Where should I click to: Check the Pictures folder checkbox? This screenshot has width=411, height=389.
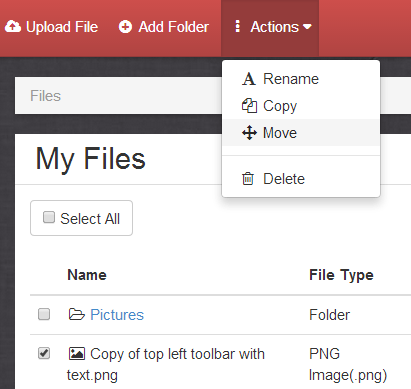tap(44, 314)
